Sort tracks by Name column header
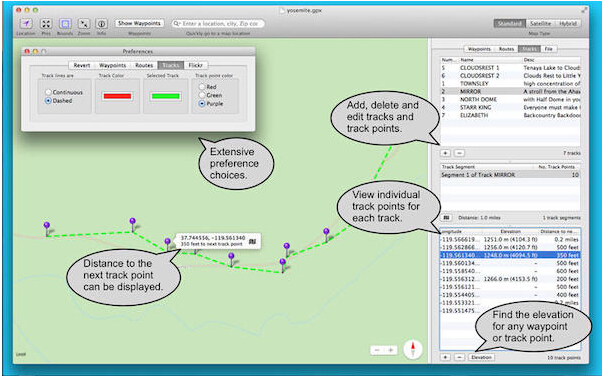603x377 pixels. click(x=490, y=60)
